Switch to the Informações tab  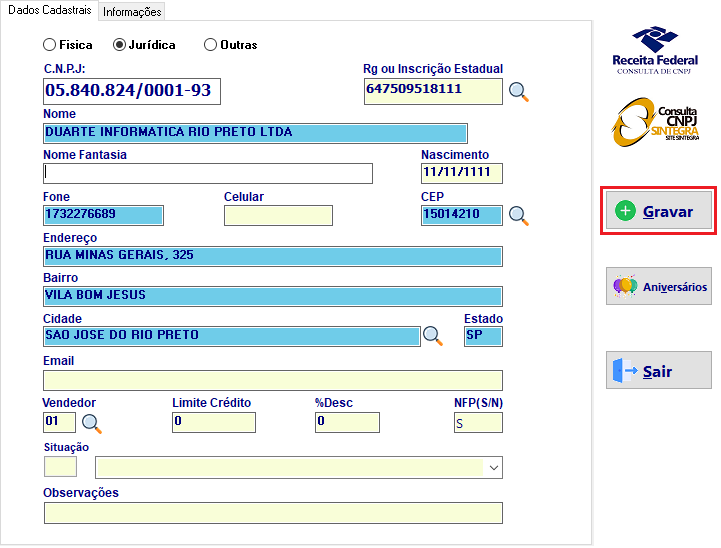pos(132,12)
